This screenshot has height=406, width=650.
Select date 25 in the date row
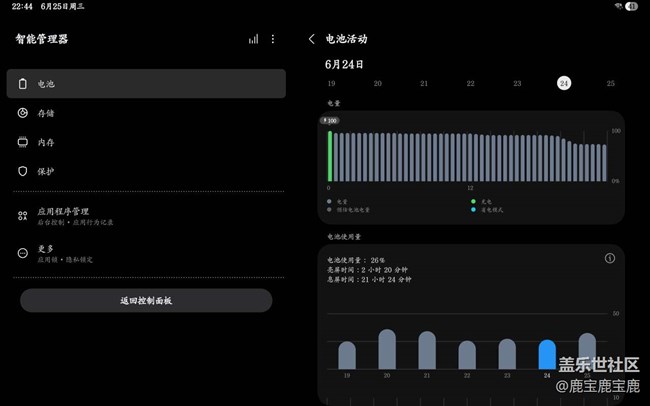[x=610, y=84]
